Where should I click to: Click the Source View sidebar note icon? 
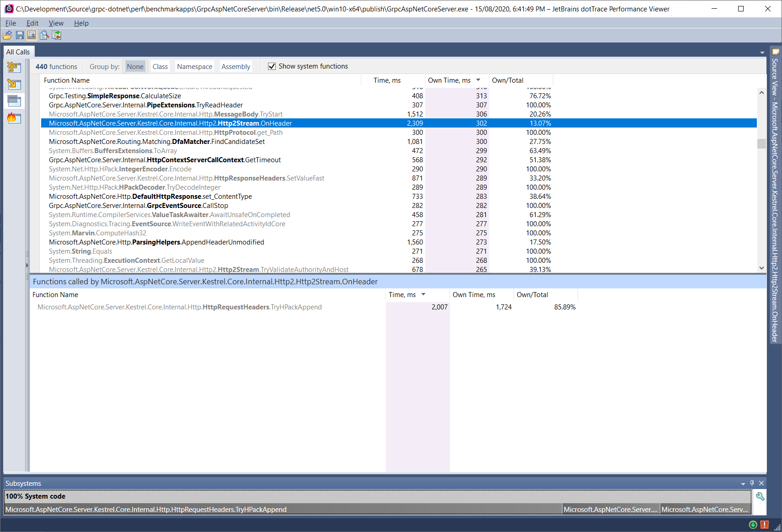[776, 52]
